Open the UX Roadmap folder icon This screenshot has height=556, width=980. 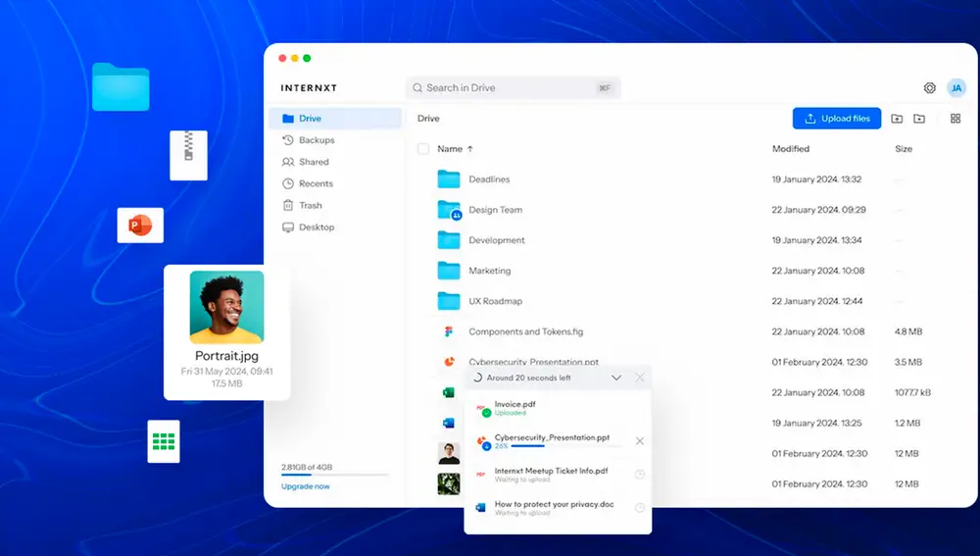[x=449, y=301]
